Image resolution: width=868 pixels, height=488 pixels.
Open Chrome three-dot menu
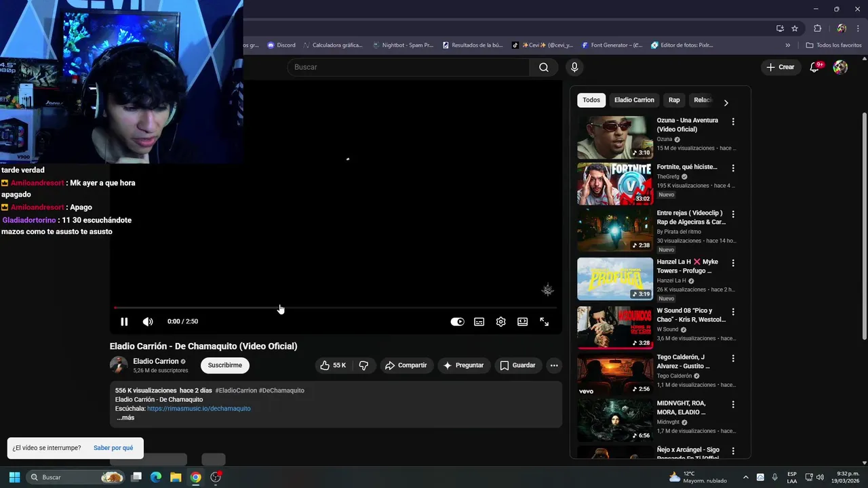[x=859, y=28]
